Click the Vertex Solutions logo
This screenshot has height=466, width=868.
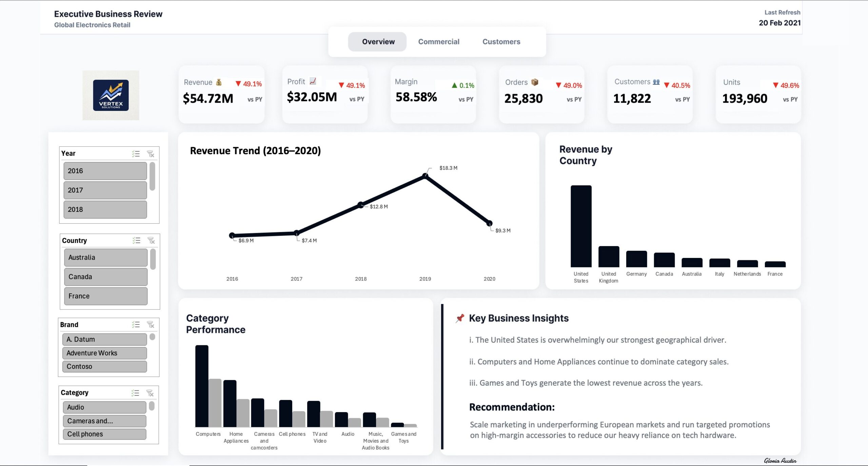coord(111,95)
